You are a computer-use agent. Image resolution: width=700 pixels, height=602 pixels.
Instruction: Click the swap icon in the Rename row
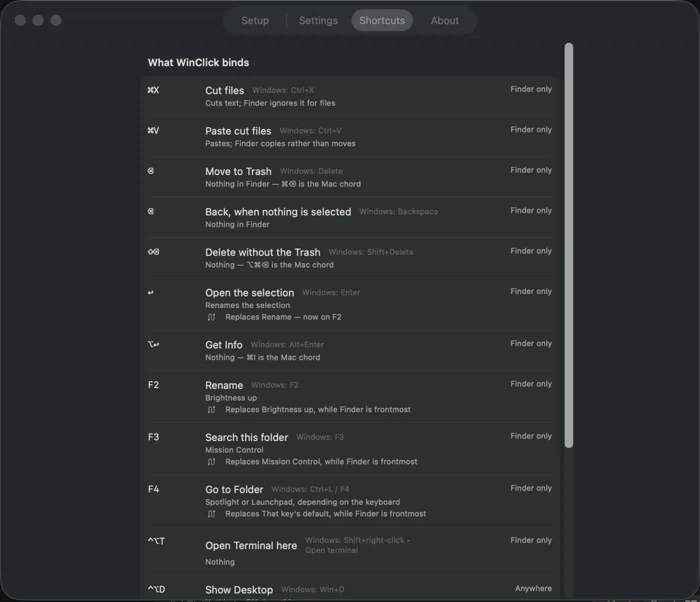pyautogui.click(x=211, y=409)
